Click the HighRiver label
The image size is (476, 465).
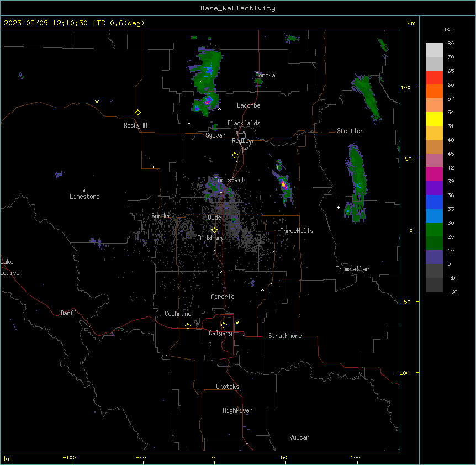click(x=237, y=410)
